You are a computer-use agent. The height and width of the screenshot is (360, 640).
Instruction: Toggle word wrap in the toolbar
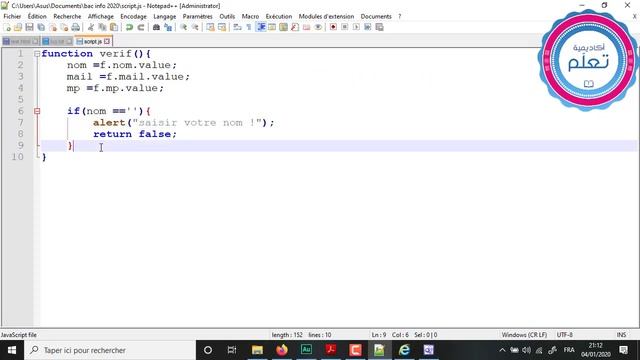(x=237, y=27)
